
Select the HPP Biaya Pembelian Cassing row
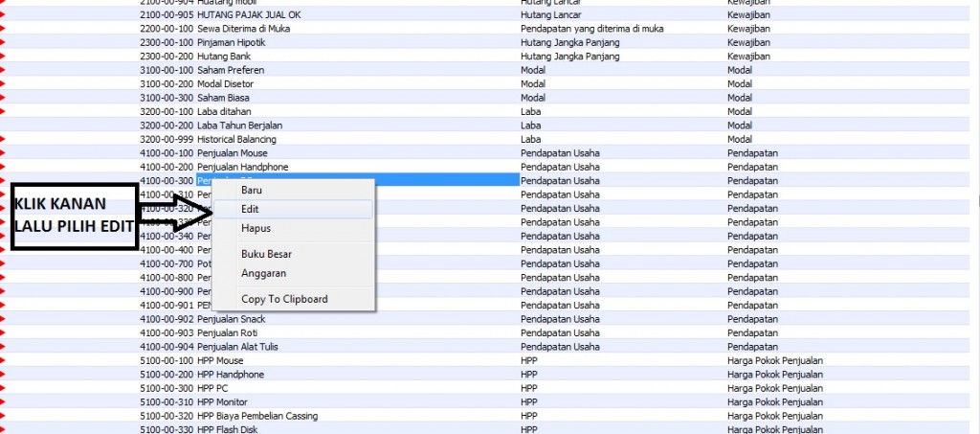(x=257, y=416)
